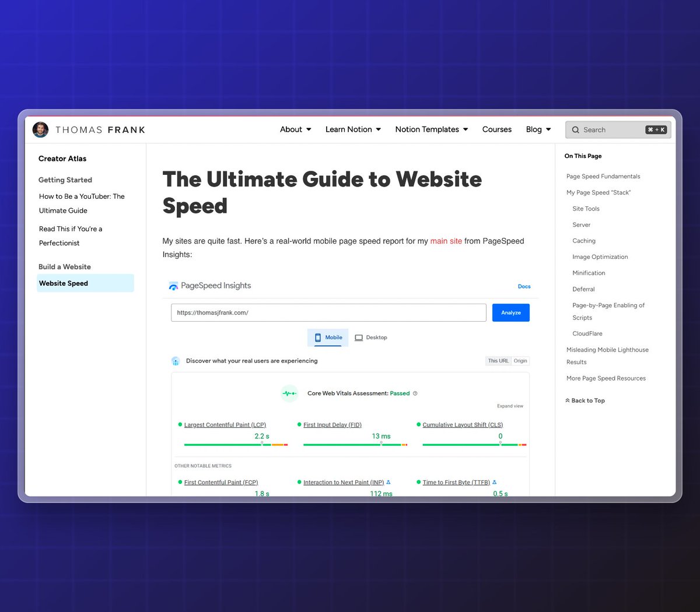Click the Creator Atlas sidebar heading
This screenshot has height=612, width=700.
click(62, 159)
